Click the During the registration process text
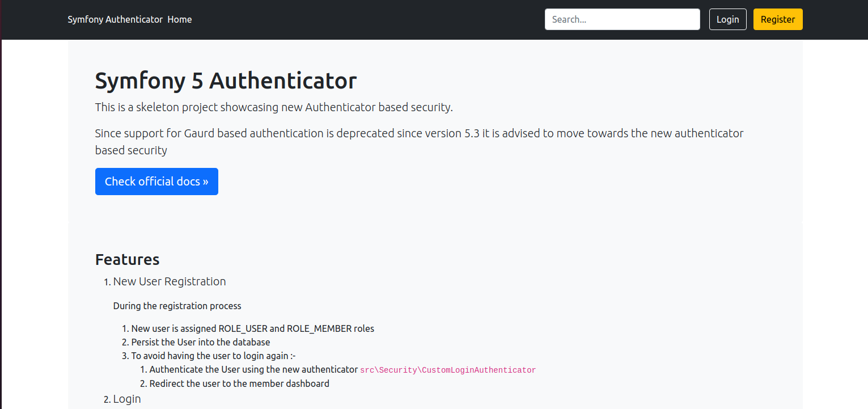This screenshot has width=868, height=409. coord(177,306)
